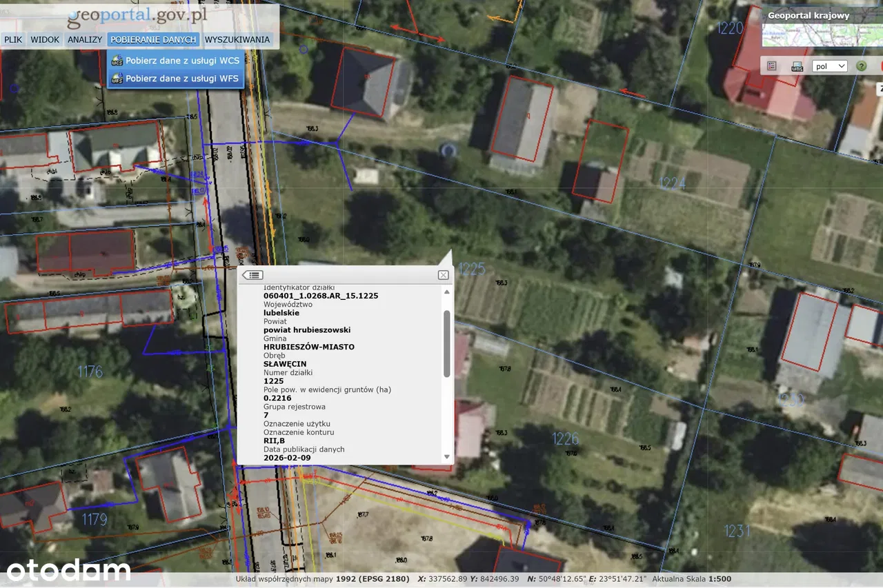Open the PLIK menu

(x=13, y=39)
